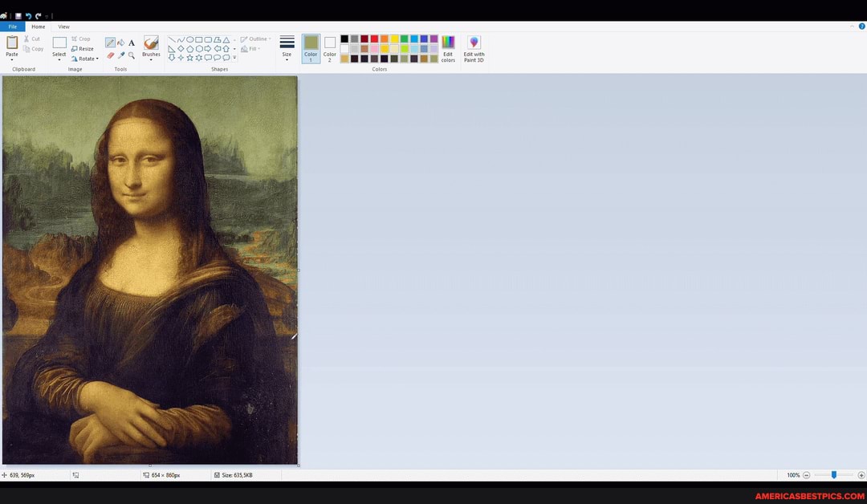The height and width of the screenshot is (504, 867).
Task: Open the Shape Fill dropdown
Action: point(251,49)
